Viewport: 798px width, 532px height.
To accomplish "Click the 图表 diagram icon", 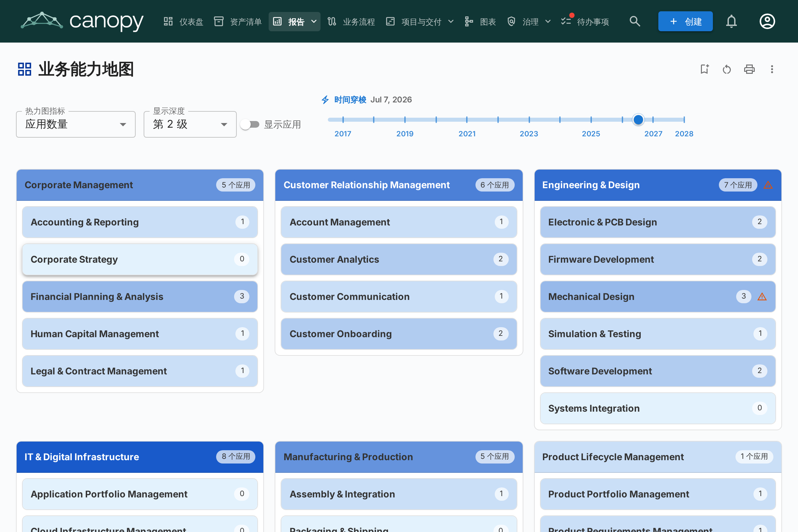I will tap(469, 22).
